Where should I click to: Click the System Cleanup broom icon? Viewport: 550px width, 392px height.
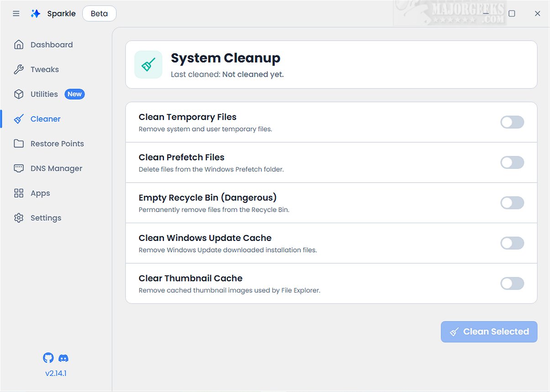(x=148, y=64)
